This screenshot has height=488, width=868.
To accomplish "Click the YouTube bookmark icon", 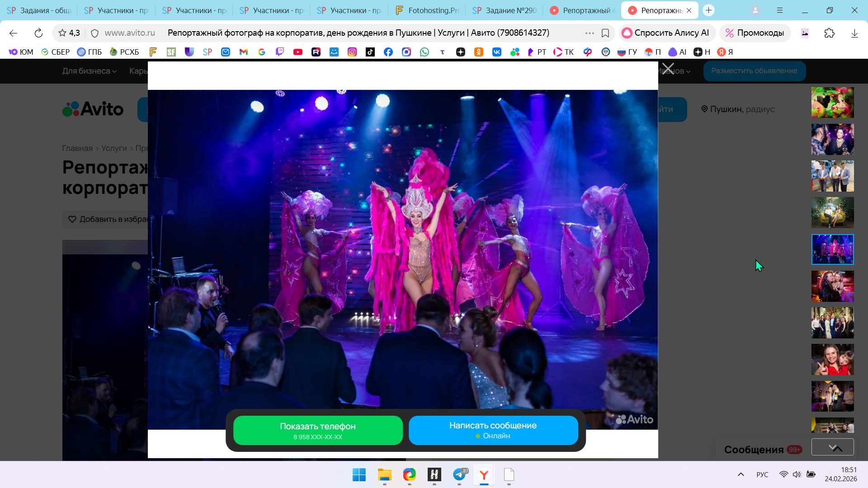I will click(297, 52).
